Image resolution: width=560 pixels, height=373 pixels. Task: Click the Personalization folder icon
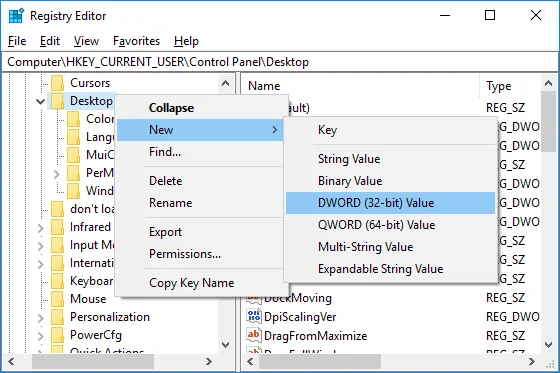[x=58, y=317]
